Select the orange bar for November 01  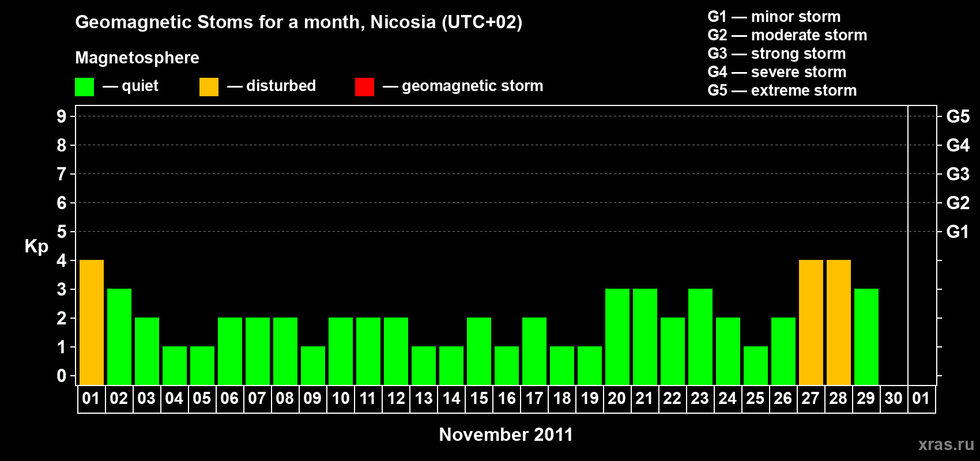pyautogui.click(x=92, y=323)
